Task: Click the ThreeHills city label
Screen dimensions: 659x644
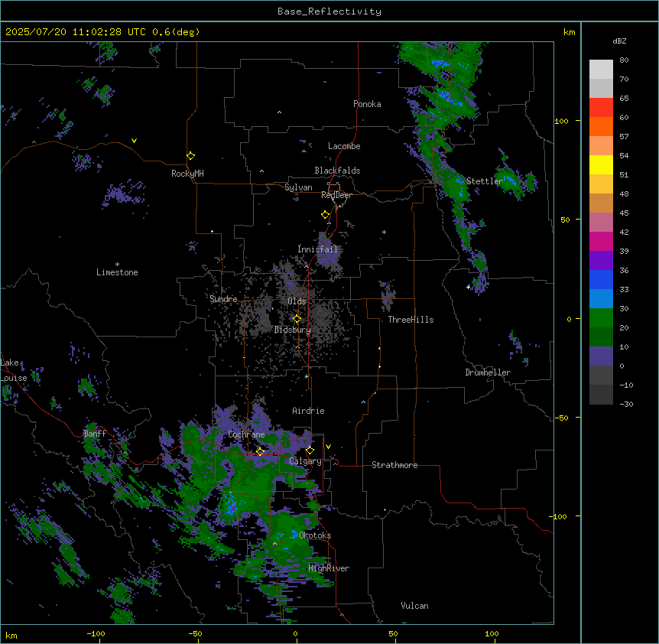Action: tap(411, 320)
